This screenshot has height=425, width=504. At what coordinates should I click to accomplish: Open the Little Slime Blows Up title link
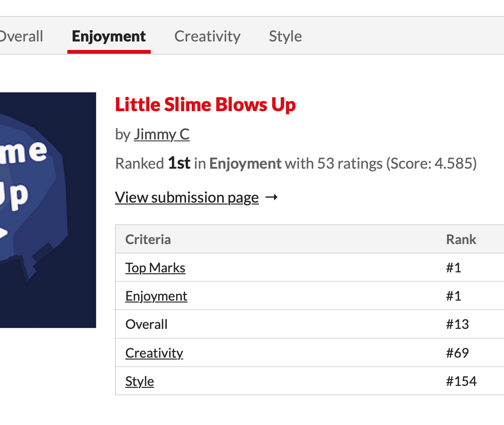tap(205, 105)
